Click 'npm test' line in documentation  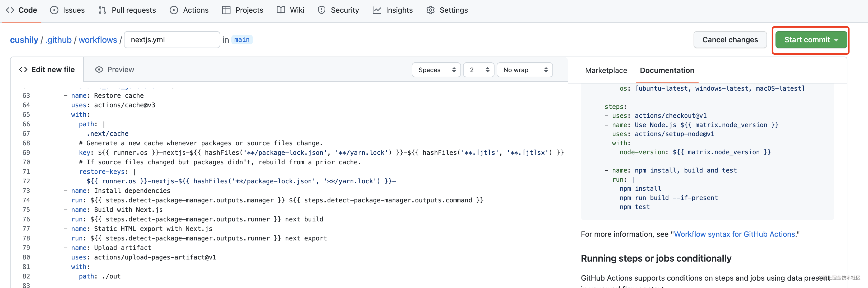[x=635, y=207]
